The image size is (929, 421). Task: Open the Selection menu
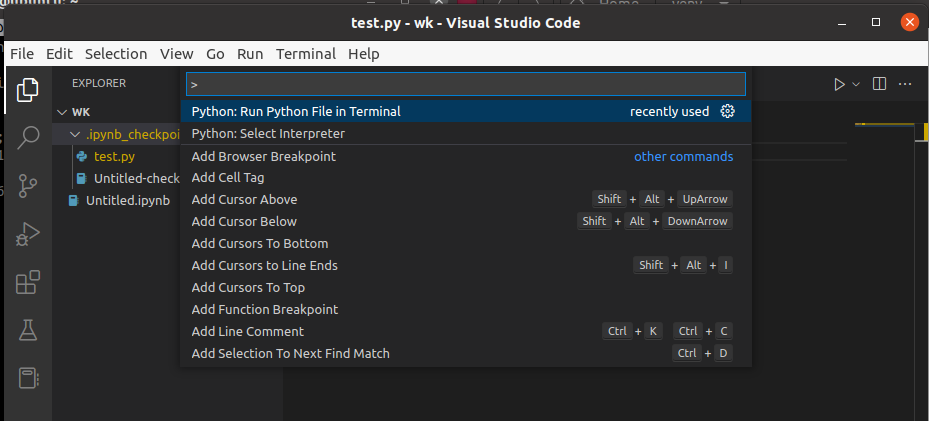116,54
